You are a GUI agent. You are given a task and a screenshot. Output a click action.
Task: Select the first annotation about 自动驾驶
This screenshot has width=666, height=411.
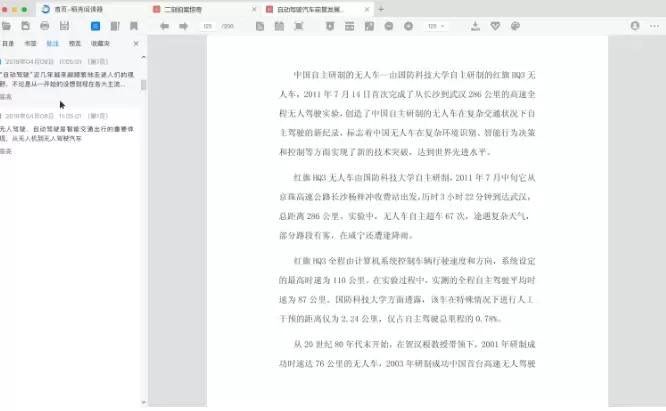[x=68, y=79]
